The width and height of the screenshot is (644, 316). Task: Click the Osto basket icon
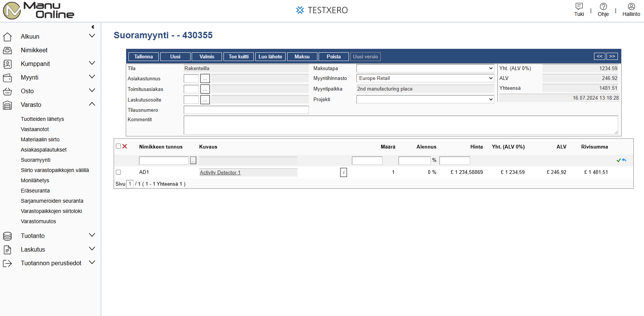7,91
